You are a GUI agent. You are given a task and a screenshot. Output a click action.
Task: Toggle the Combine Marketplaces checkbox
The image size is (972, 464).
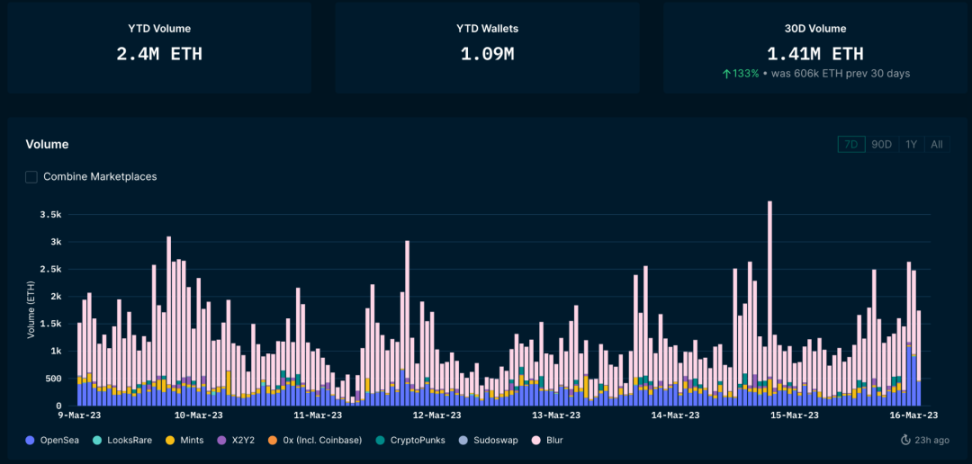[32, 177]
